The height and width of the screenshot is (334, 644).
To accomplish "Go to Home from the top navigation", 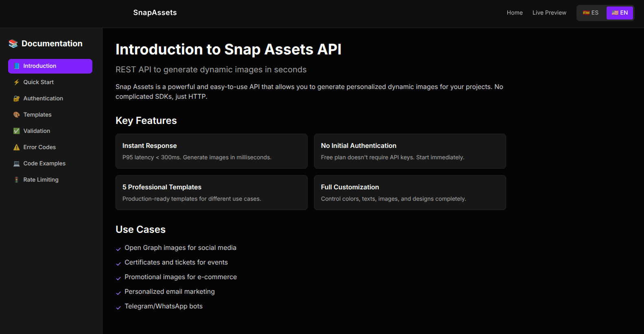I will pyautogui.click(x=515, y=13).
